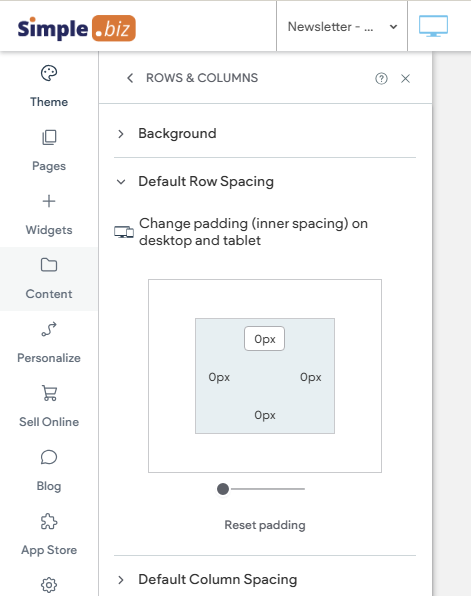
Task: Open the Widgets plus icon
Action: [49, 201]
